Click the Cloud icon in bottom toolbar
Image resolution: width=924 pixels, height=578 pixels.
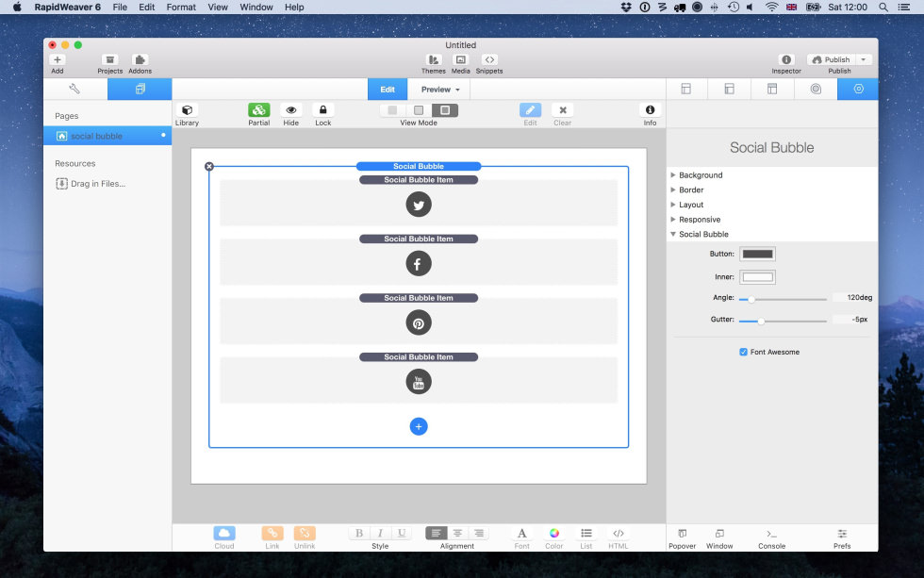point(224,534)
